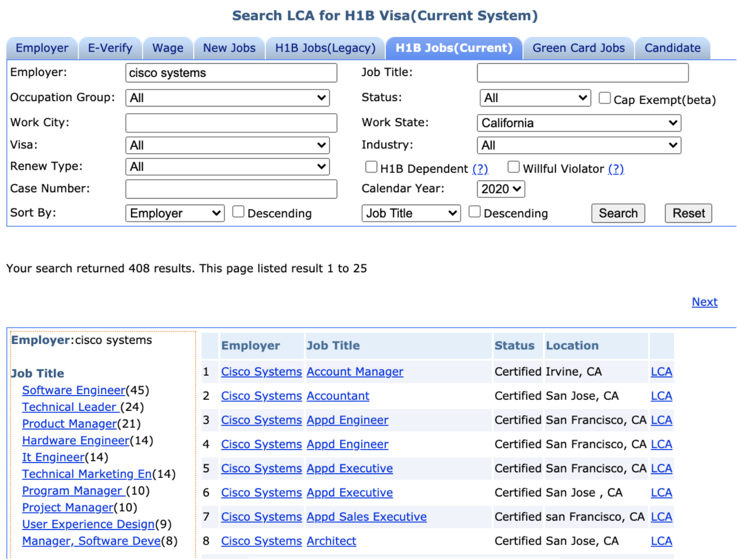Click the Case Number input field
This screenshot has height=560, width=747.
231,189
